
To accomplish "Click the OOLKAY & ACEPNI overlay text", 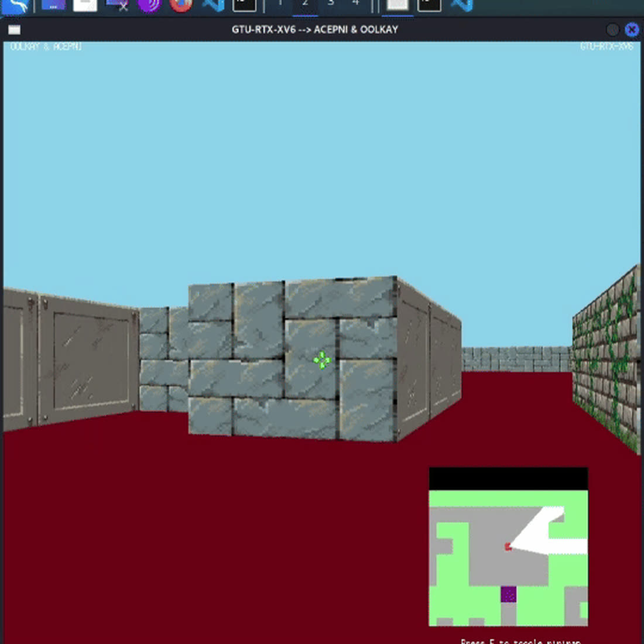I will (46, 46).
